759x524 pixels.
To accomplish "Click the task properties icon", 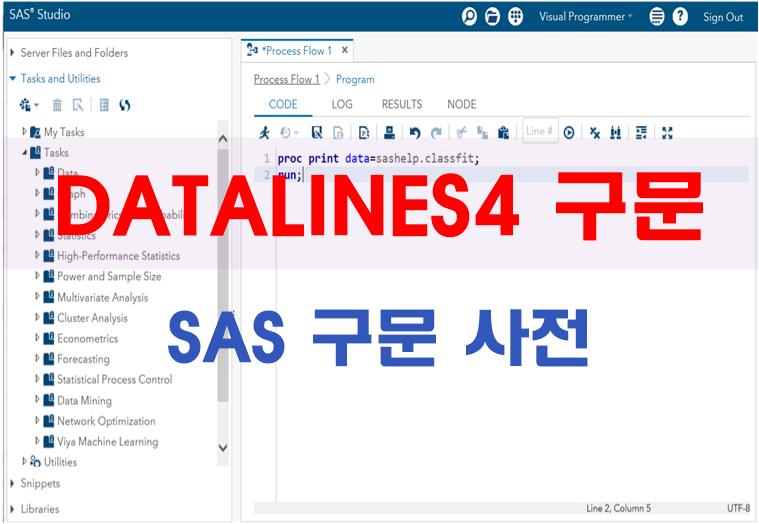I will 77,105.
